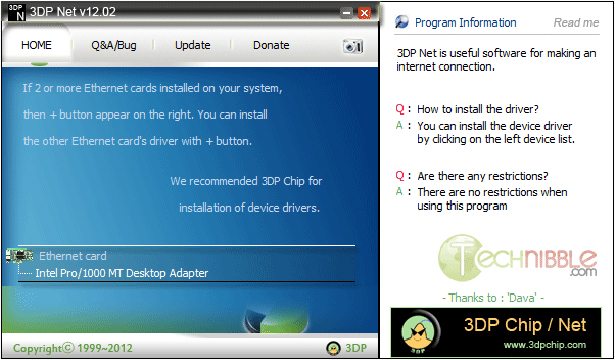Click the green 3DP footer text
This screenshot has width=615, height=360.
[356, 348]
